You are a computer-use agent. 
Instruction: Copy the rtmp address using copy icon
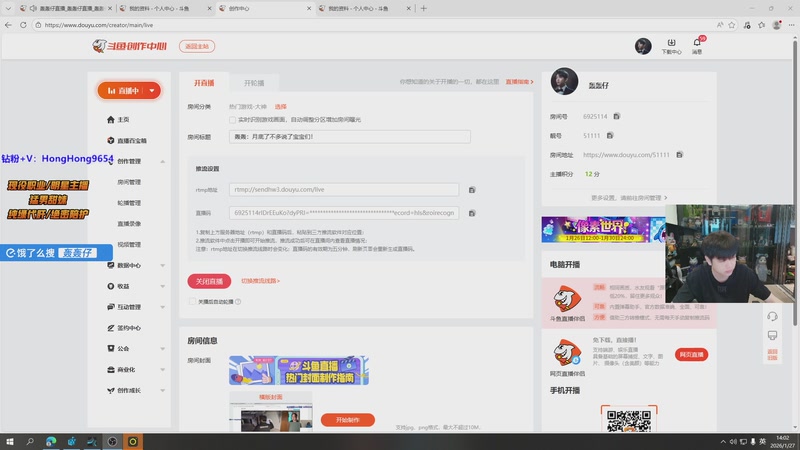(472, 189)
